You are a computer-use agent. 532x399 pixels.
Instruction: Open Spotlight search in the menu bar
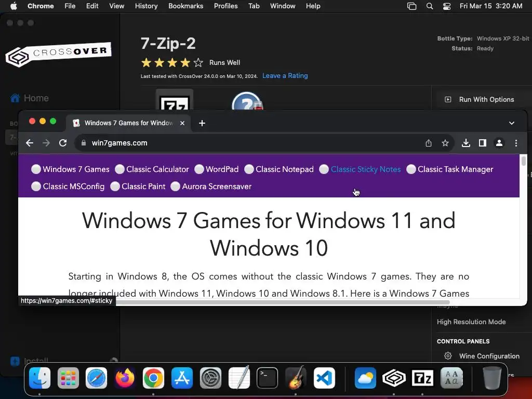(x=430, y=6)
